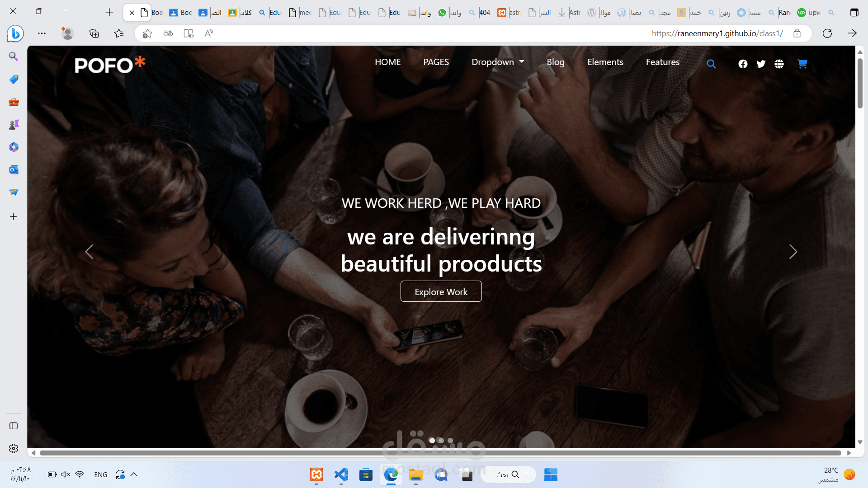Go to the next carousel slide
This screenshot has height=488, width=868.
(793, 252)
